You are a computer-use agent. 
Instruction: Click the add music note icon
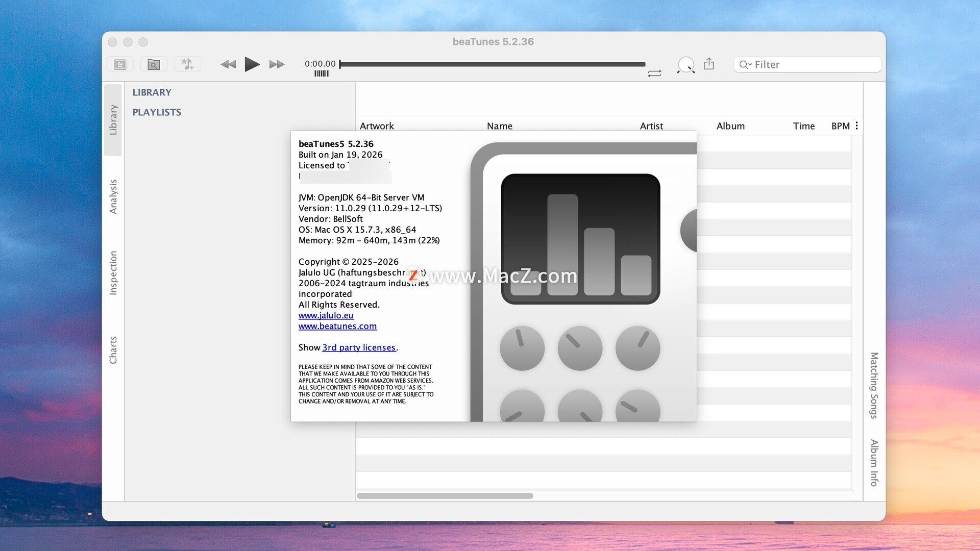pos(187,64)
